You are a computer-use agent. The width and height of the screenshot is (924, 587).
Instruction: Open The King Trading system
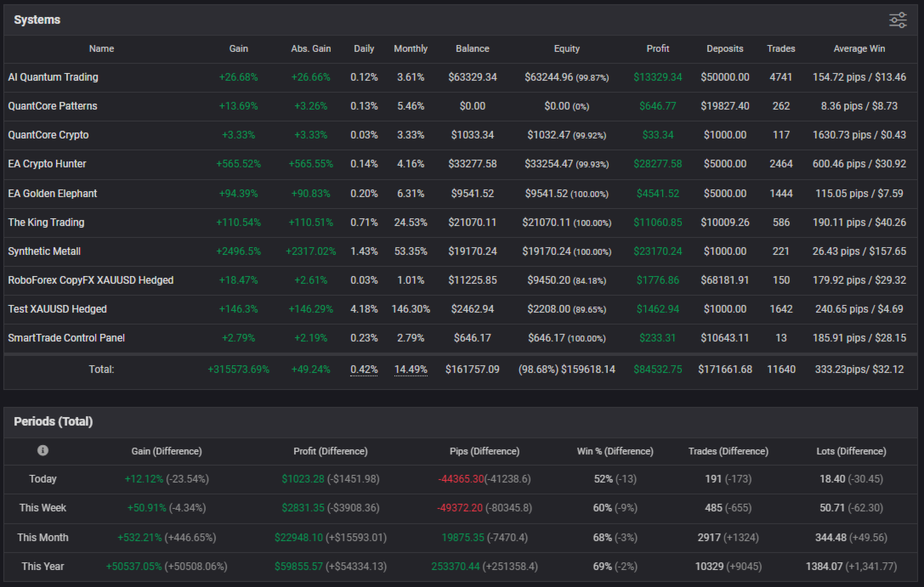tap(46, 223)
